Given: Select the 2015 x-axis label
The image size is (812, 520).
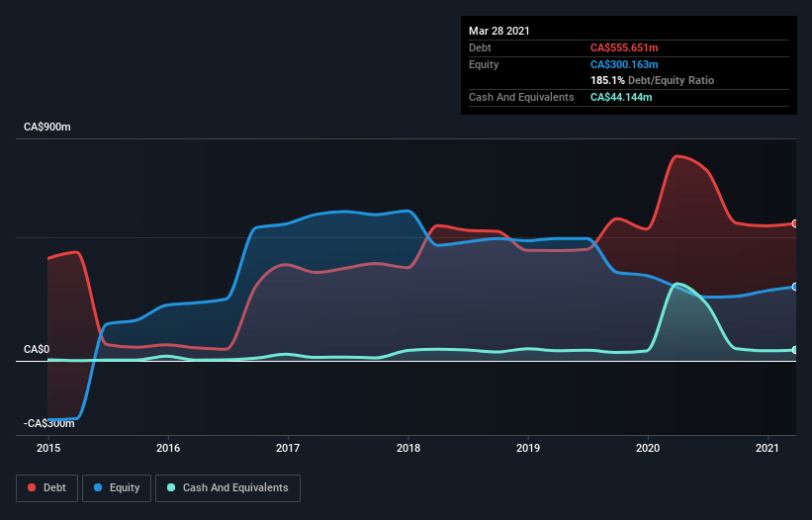Looking at the screenshot, I should pyautogui.click(x=48, y=448).
